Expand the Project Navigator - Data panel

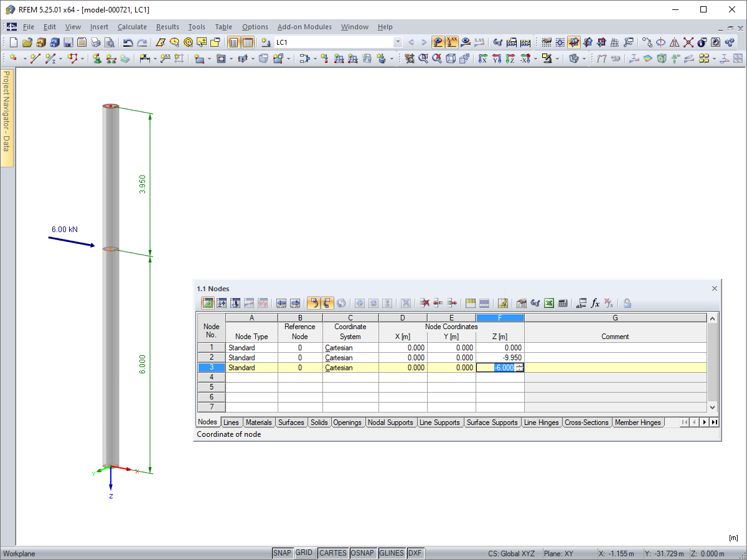click(6, 112)
